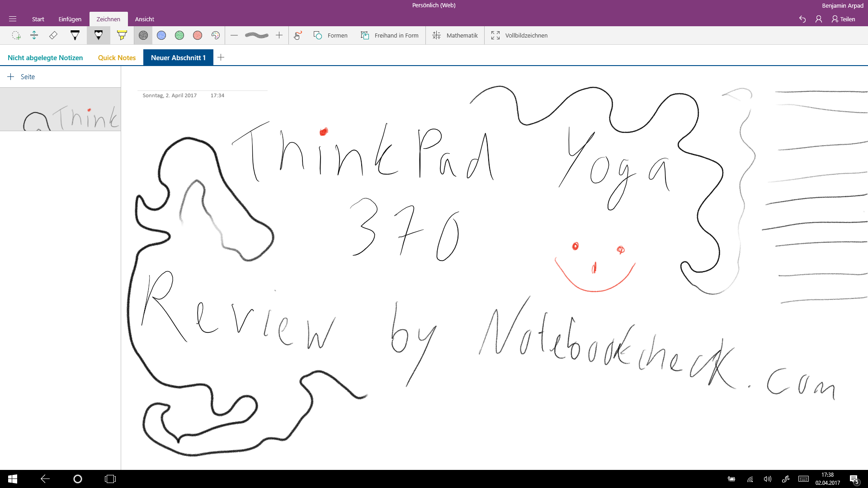
Task: Decrease the stroke thickness
Action: click(x=234, y=35)
